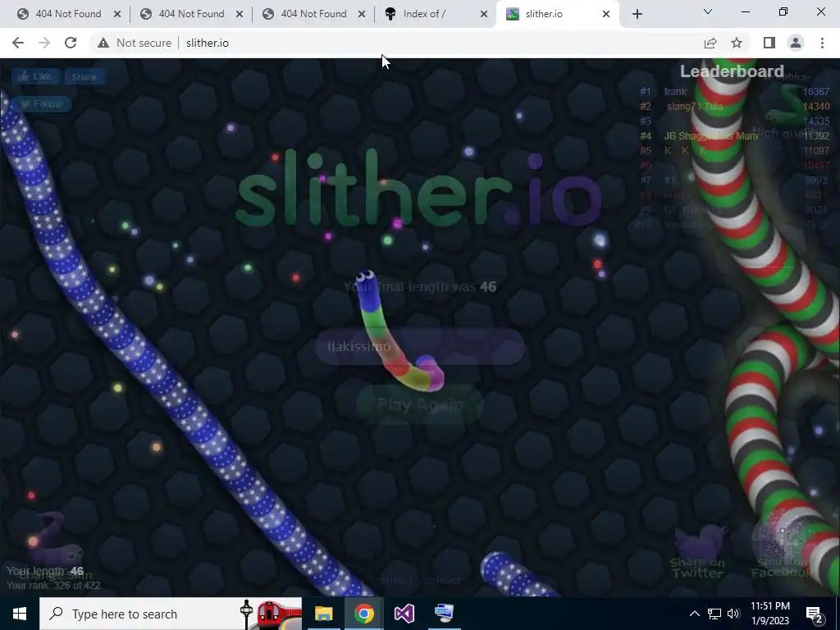Image resolution: width=840 pixels, height=630 pixels.
Task: Open Chrome three-dot menu
Action: tap(822, 43)
